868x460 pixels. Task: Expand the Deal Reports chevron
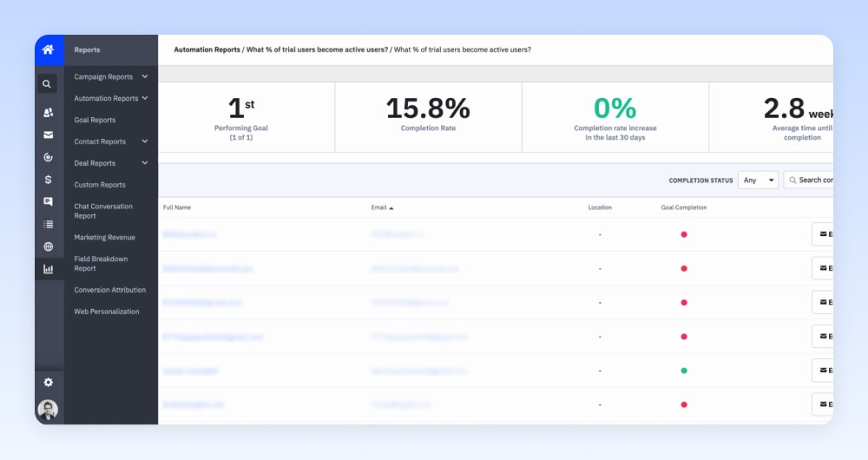click(144, 163)
